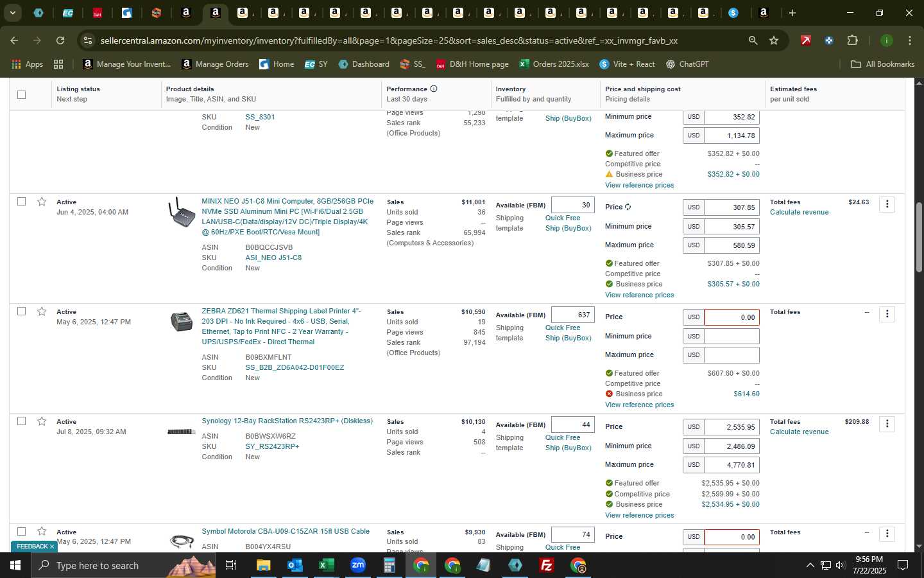Open D&H Home page bookmark
The width and height of the screenshot is (924, 578).
472,64
